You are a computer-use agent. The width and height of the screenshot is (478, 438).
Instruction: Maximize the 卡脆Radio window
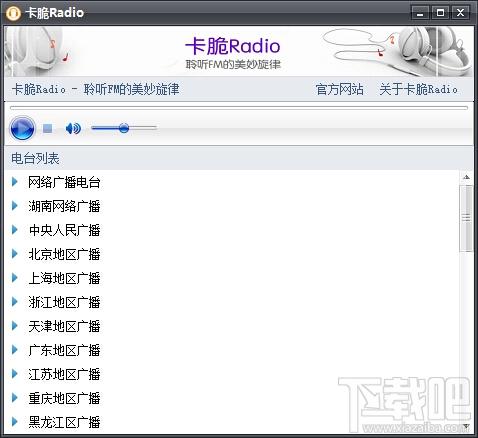point(440,13)
